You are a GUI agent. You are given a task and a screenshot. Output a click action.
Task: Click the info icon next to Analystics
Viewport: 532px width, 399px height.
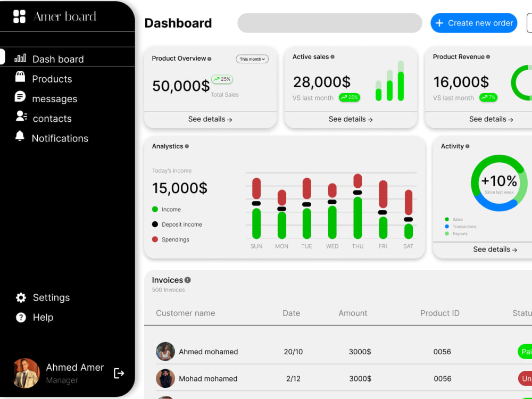(187, 146)
